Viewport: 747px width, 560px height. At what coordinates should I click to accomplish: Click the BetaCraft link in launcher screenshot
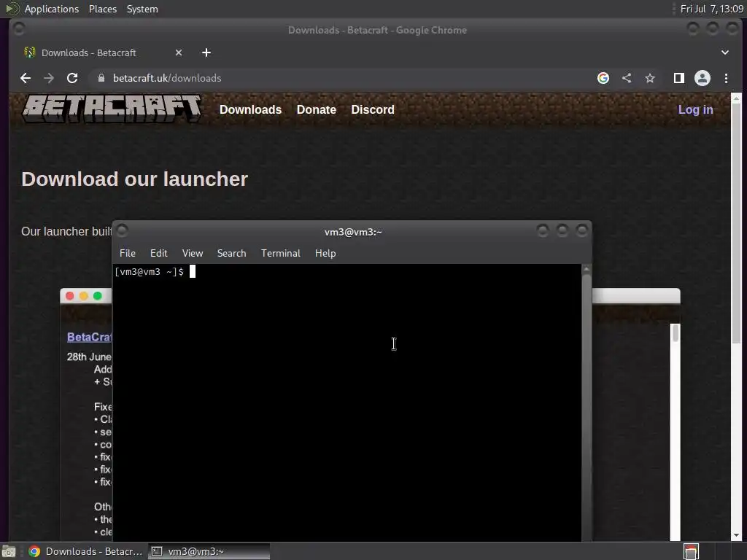(x=89, y=337)
